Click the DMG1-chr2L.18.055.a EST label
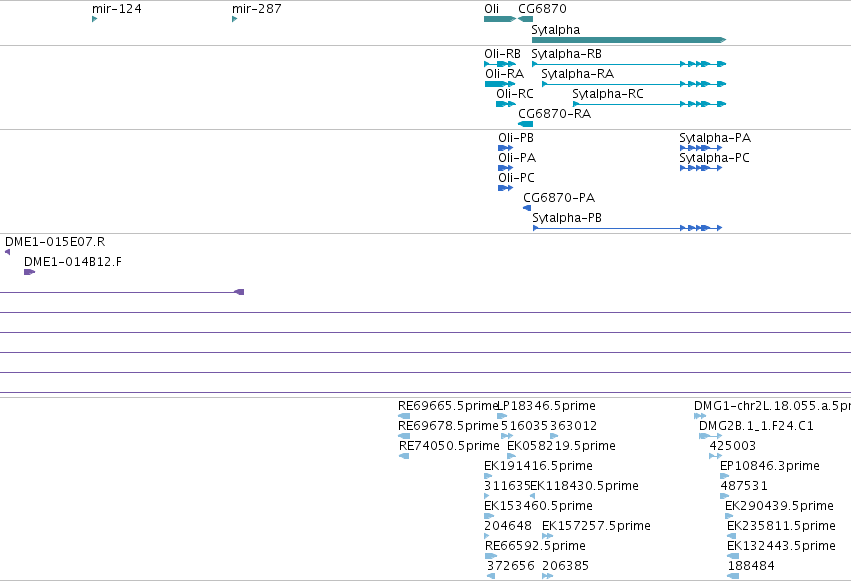Viewport: 851px width, 581px height. (772, 406)
